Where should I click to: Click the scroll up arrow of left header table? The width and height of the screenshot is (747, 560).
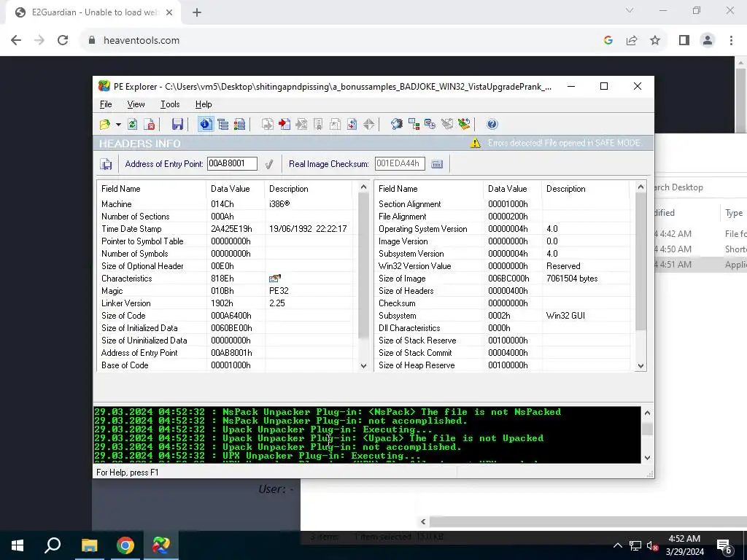pos(363,187)
